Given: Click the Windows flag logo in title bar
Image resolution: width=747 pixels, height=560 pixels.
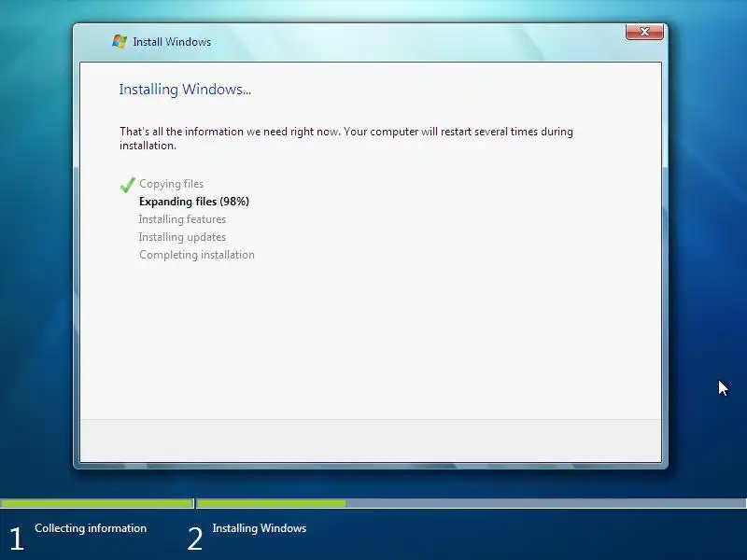Looking at the screenshot, I should click(120, 41).
